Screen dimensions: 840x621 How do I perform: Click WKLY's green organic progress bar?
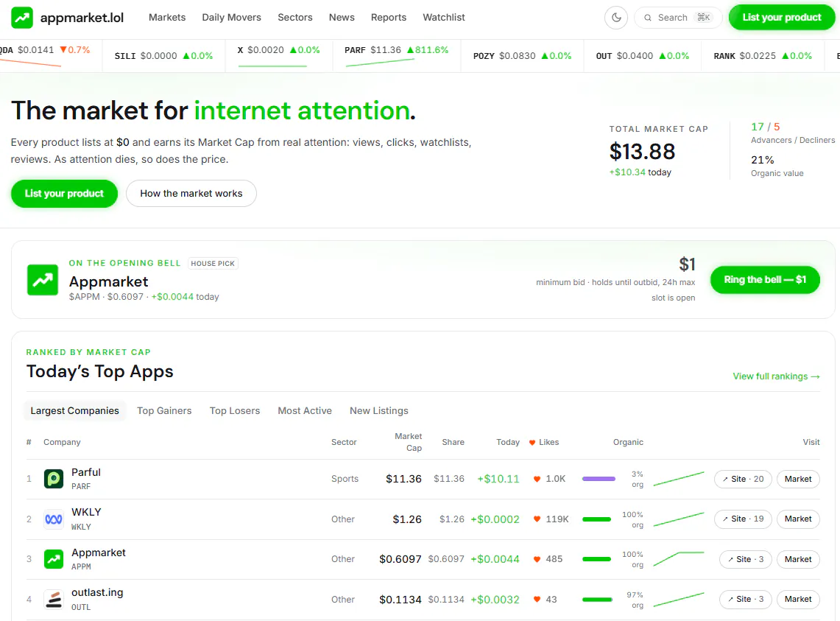pyautogui.click(x=597, y=519)
